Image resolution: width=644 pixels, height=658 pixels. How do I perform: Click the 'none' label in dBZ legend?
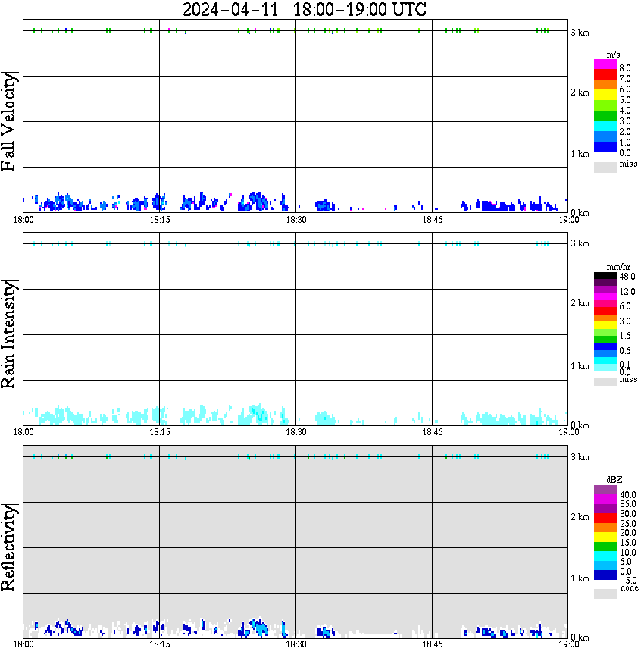(629, 587)
